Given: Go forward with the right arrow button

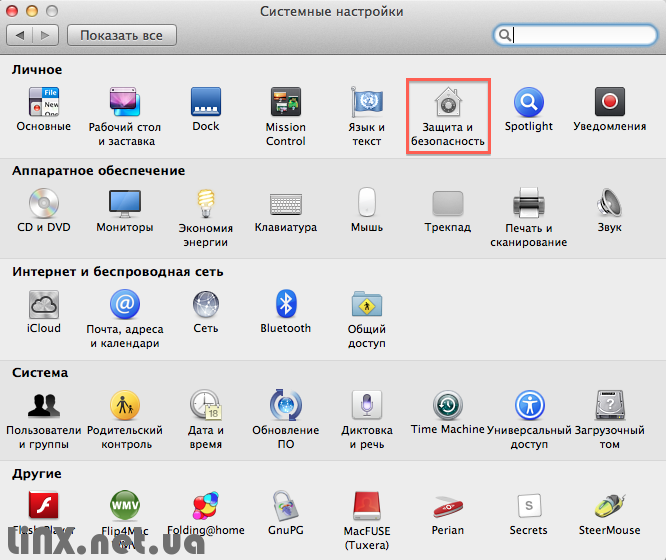Looking at the screenshot, I should [x=45, y=35].
